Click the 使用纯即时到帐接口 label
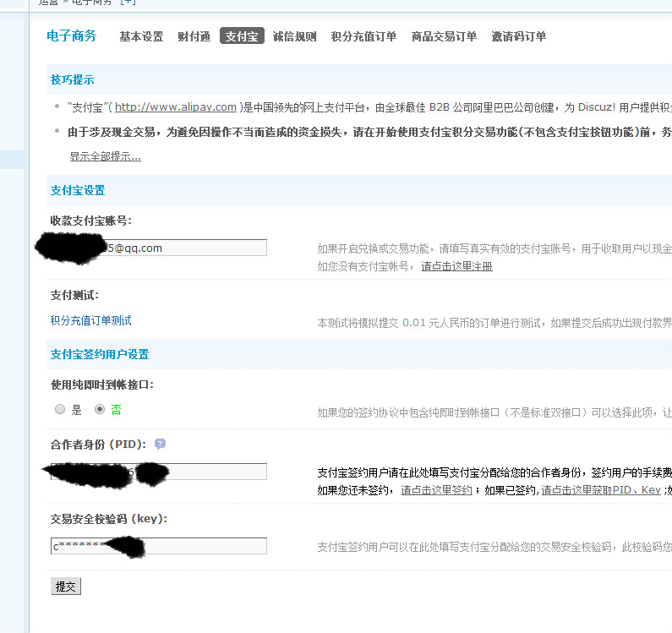Image resolution: width=672 pixels, height=633 pixels. 102,385
